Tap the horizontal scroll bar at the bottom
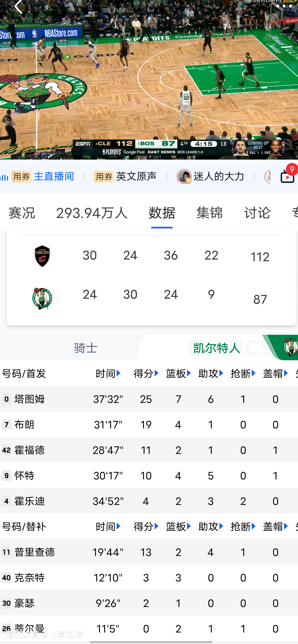298x644 pixels. [151, 642]
